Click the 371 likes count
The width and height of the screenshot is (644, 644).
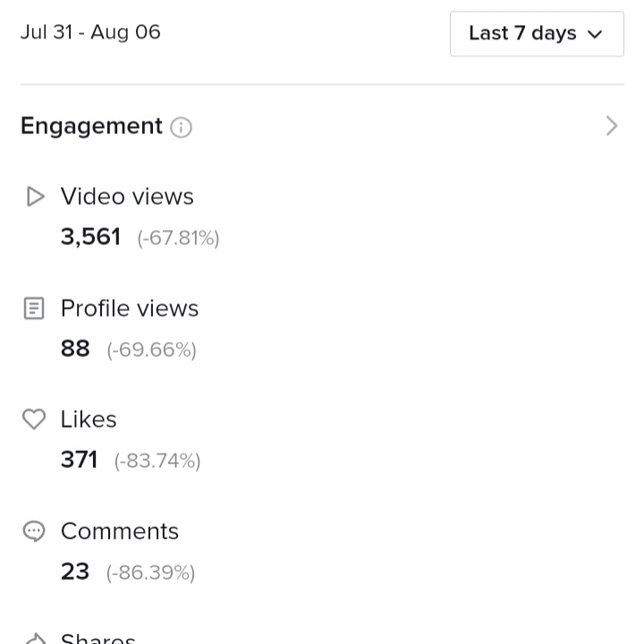[x=80, y=460]
